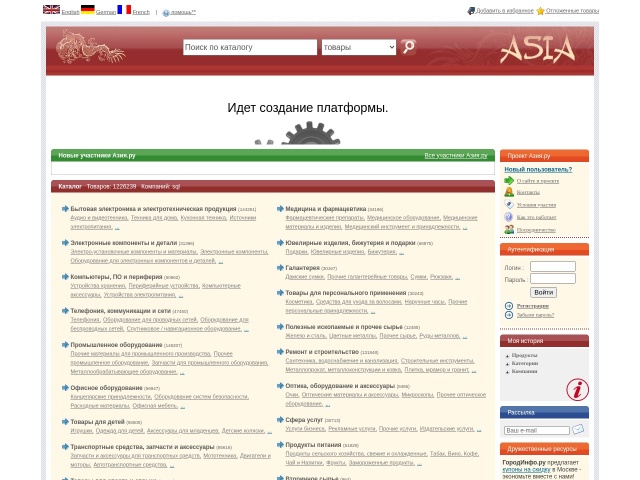Focus the 'Логин' input field
Viewport: 640px width, 480px height.
click(553, 267)
